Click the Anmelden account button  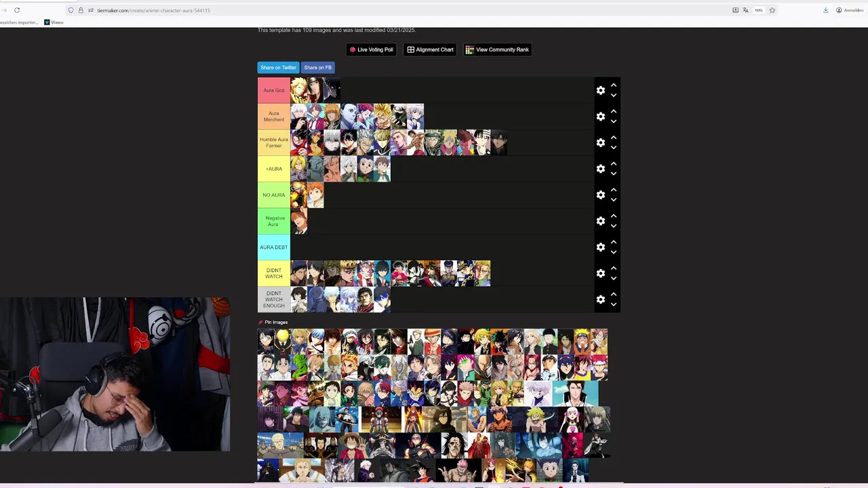[850, 10]
